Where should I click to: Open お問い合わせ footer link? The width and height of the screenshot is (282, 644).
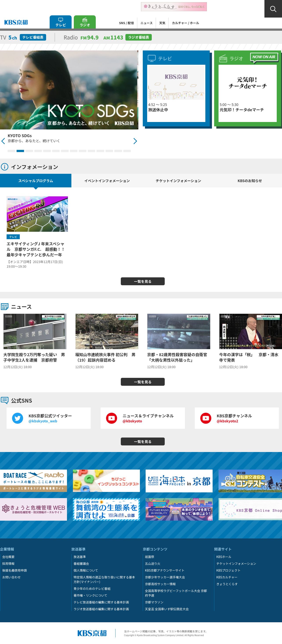11,577
